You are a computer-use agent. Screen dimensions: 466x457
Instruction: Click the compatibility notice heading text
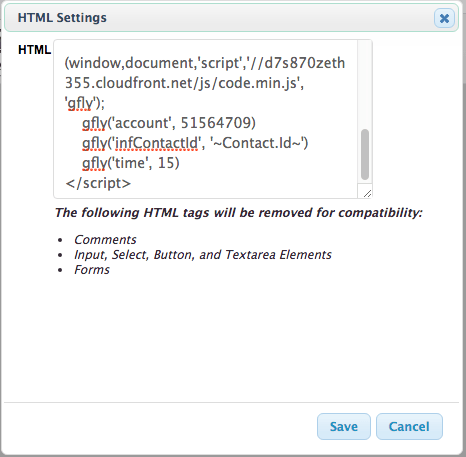click(239, 213)
